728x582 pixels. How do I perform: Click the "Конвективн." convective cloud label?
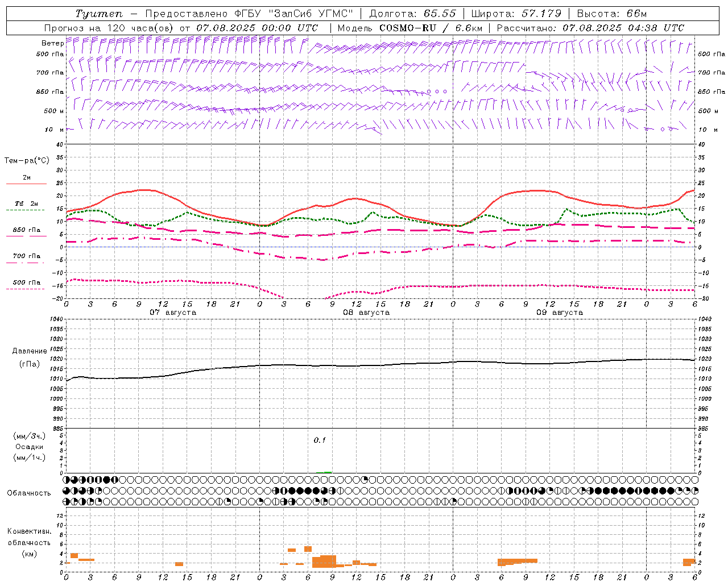(x=29, y=531)
